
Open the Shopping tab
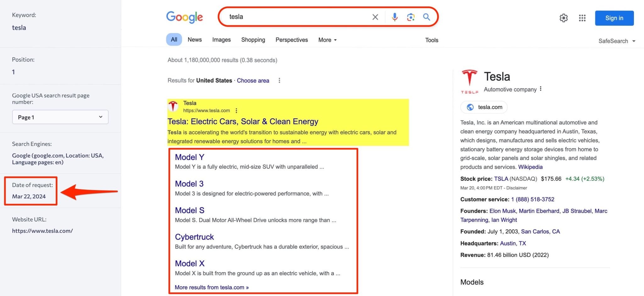pyautogui.click(x=253, y=40)
